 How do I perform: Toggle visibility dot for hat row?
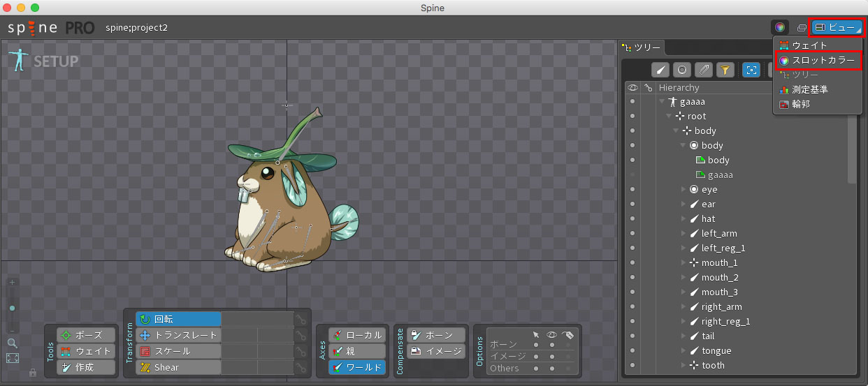632,219
